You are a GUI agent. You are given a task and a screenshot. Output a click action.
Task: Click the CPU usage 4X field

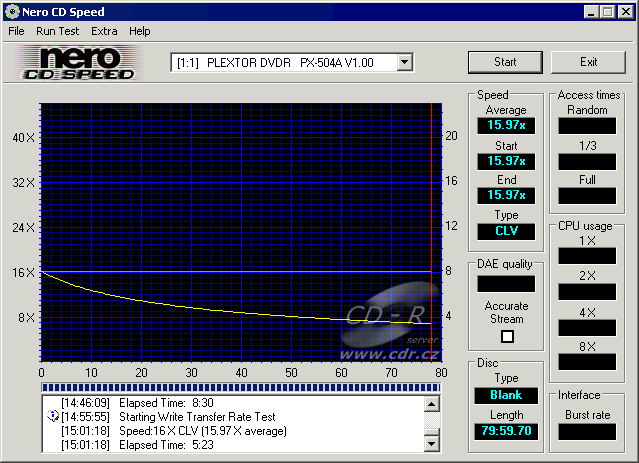tap(587, 328)
